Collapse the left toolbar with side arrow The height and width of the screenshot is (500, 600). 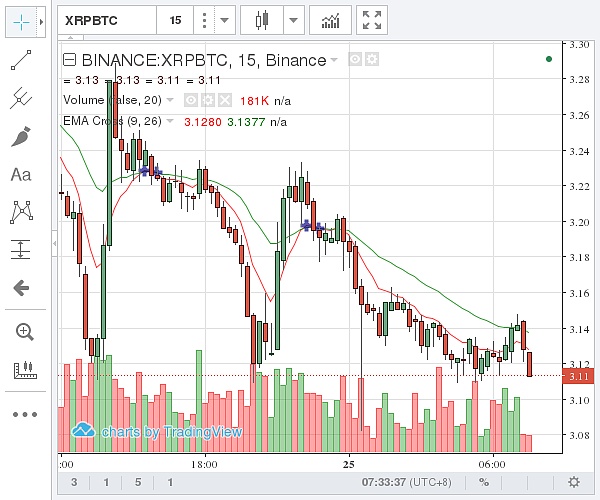coord(55,243)
